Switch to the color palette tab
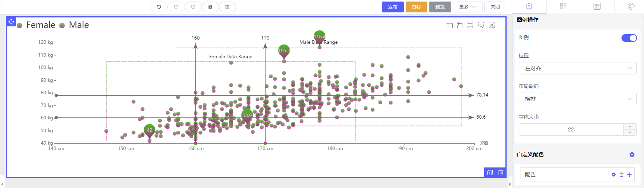This screenshot has width=644, height=188. click(x=631, y=6)
